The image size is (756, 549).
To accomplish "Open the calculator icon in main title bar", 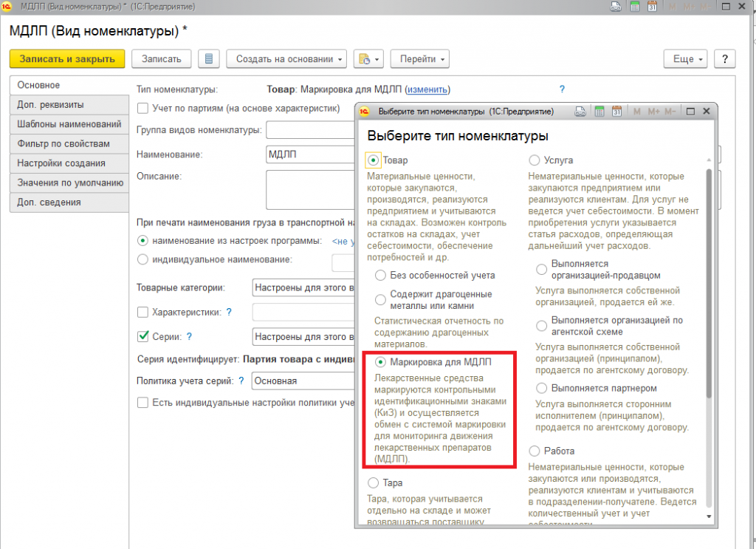I will [635, 7].
